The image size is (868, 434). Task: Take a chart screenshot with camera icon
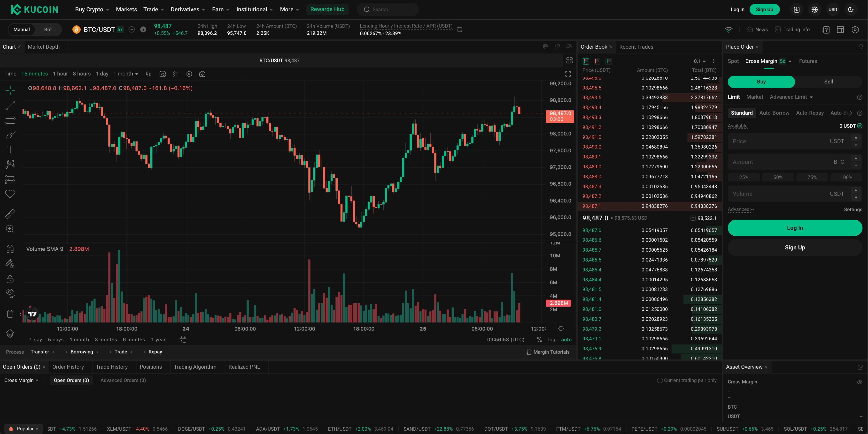tap(202, 74)
